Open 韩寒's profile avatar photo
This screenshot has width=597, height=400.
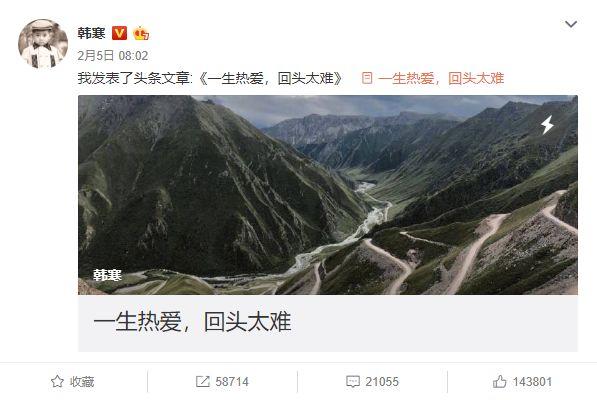(x=43, y=44)
